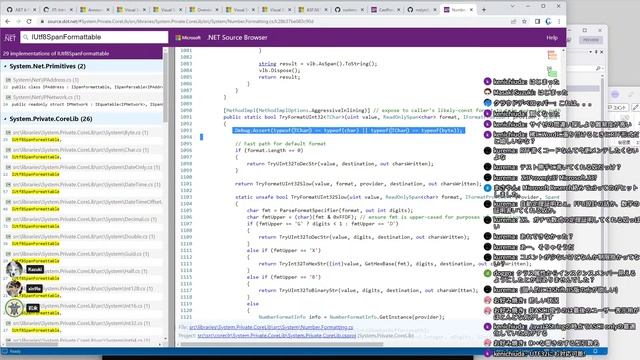Click the file icon beside Byte.cs
The height and width of the screenshot is (360, 640).
coord(8,133)
